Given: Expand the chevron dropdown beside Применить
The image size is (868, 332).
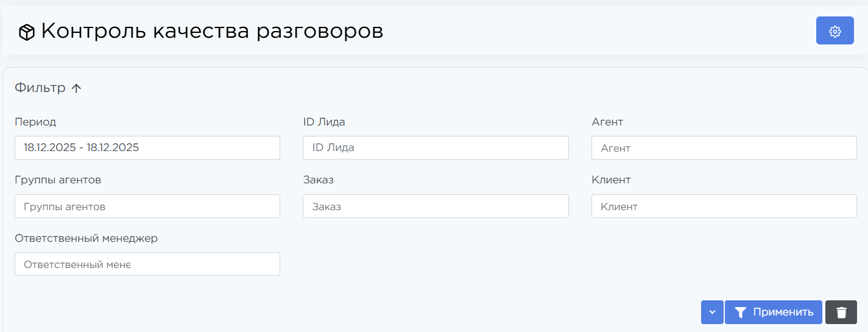Looking at the screenshot, I should [x=712, y=313].
